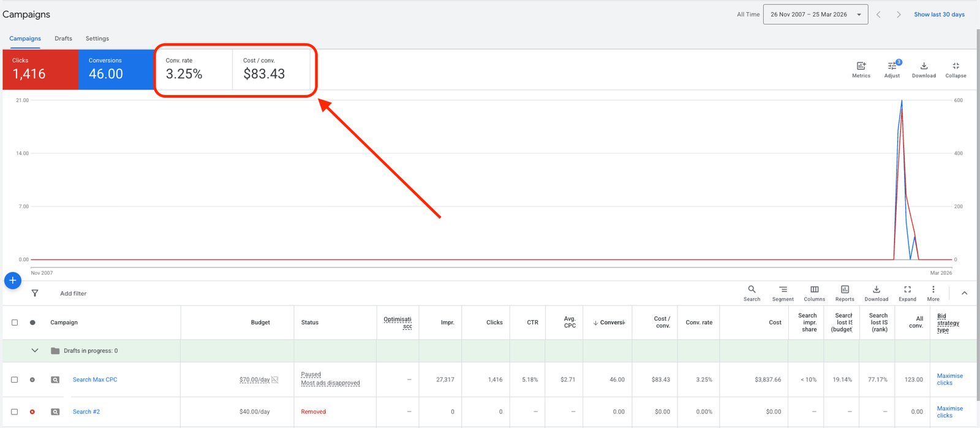Click Campaign column header
Screen dimensions: 980x428
pos(64,323)
